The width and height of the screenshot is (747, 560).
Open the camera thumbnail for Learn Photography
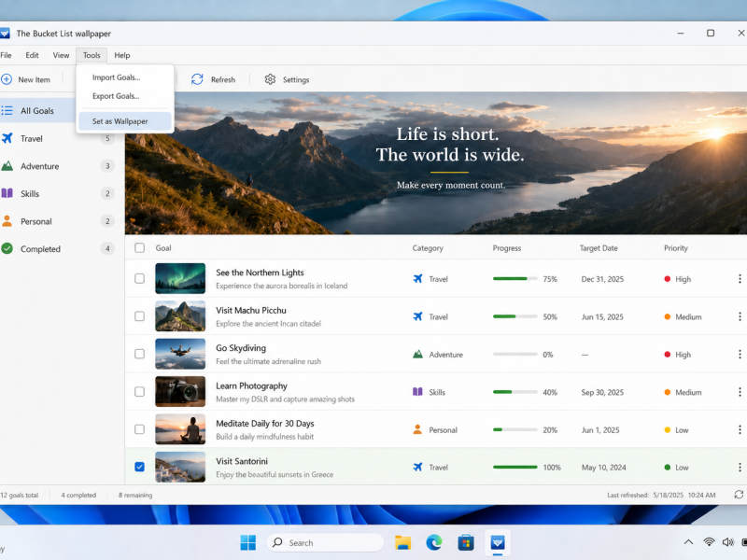(x=180, y=391)
